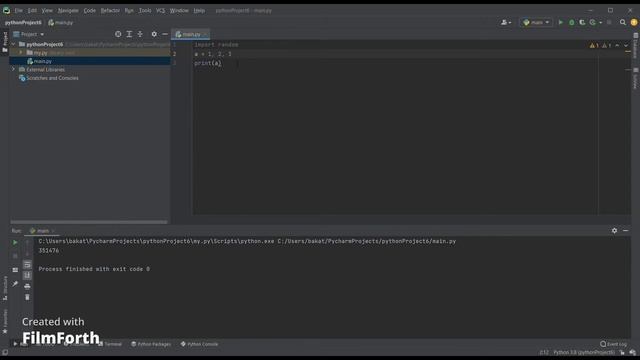Image resolution: width=640 pixels, height=360 pixels.
Task: Click the Stop icon in the Run panel
Action: (x=15, y=256)
